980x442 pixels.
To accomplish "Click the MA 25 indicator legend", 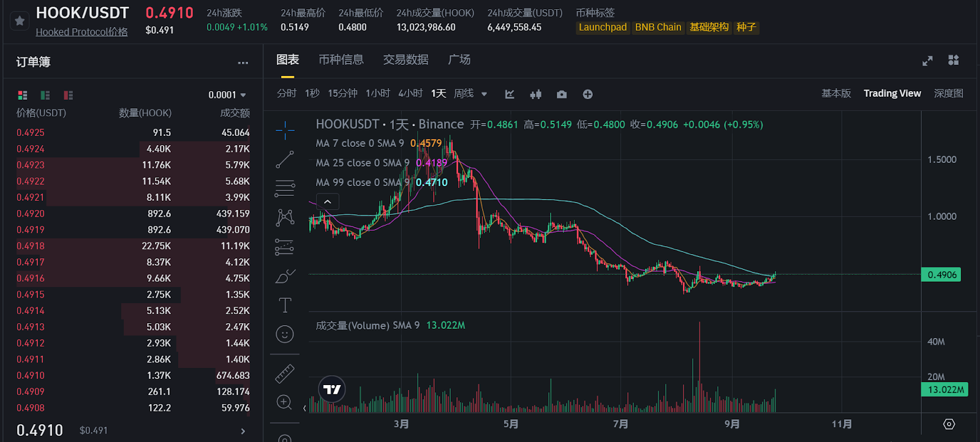I will click(x=381, y=163).
